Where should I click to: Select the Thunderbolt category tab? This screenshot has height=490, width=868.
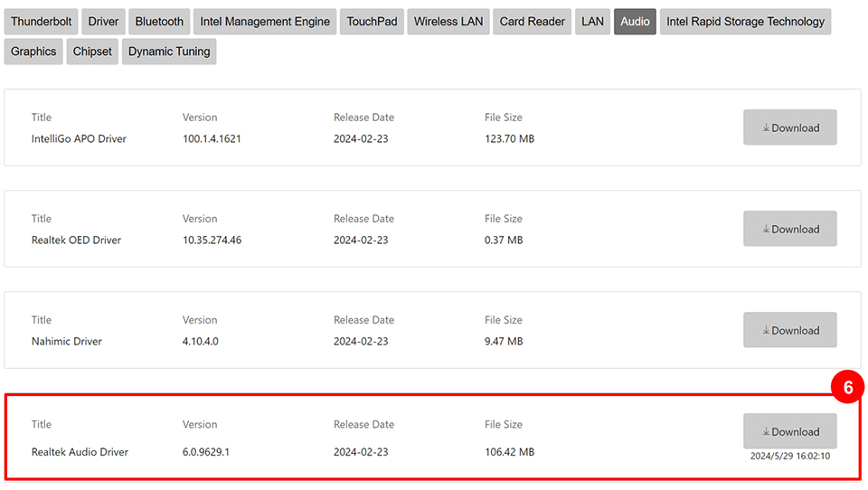[41, 22]
